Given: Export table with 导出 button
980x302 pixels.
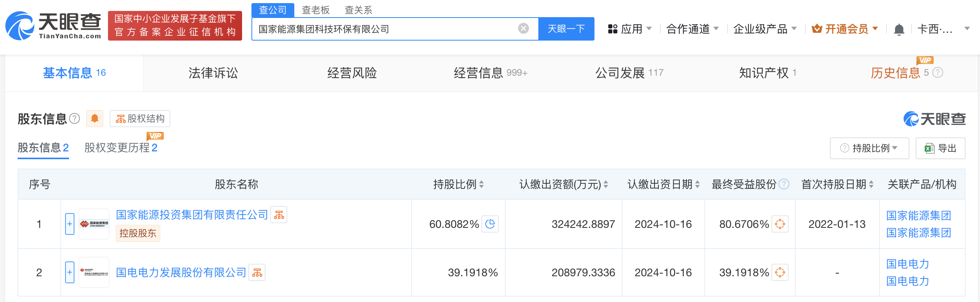Looking at the screenshot, I should click(940, 148).
